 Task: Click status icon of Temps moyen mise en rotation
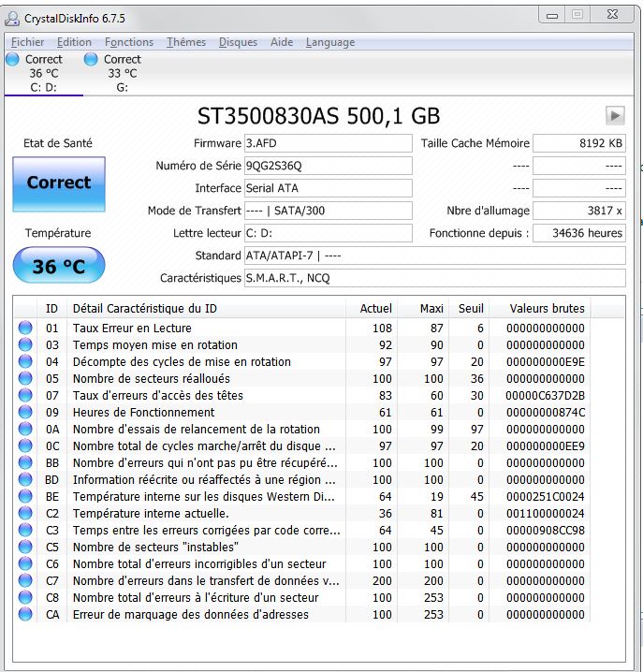[25, 344]
